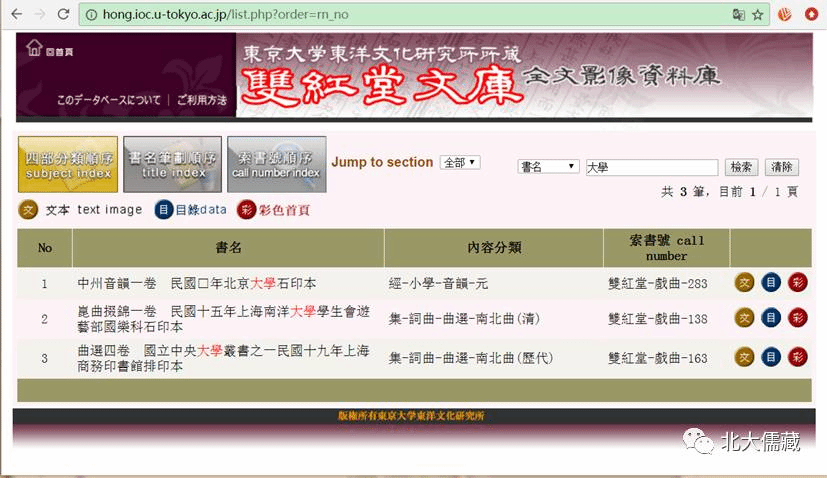Viewport: 827px width, 478px height.
Task: Switch to the subject index tab
Action: (x=68, y=164)
